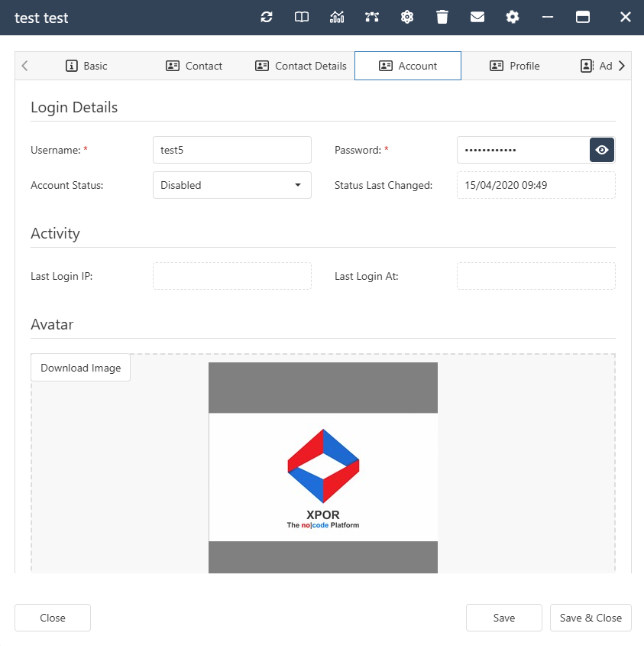Click into the Username input field

tap(232, 150)
